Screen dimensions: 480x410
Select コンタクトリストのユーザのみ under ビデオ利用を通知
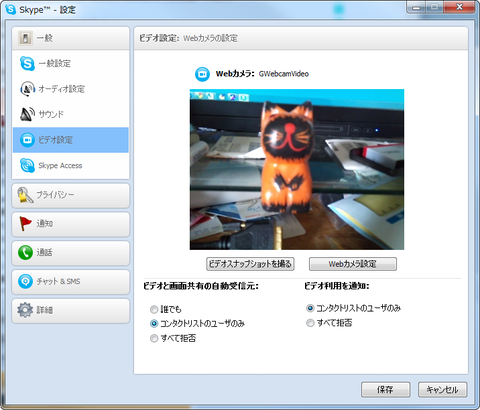coord(310,308)
